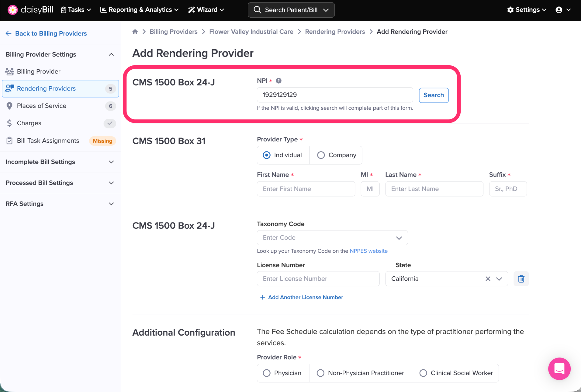The width and height of the screenshot is (581, 392).
Task: Click the NPI Search button
Action: 433,95
